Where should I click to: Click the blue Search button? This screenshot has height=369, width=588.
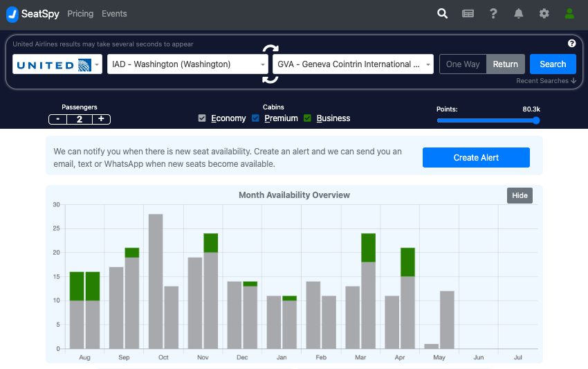(x=553, y=64)
